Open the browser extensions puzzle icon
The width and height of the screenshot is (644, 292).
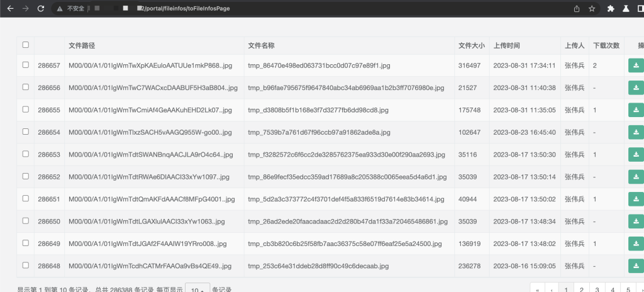click(611, 8)
